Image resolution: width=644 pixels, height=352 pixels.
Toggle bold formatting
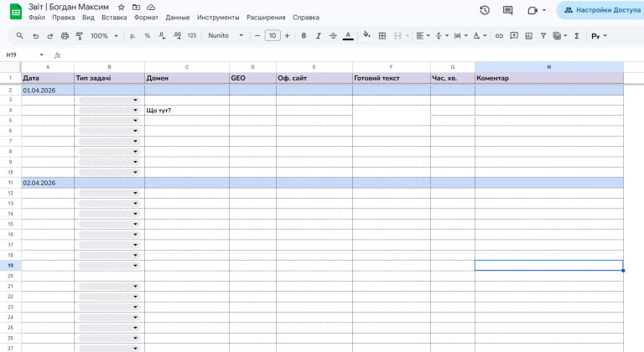click(x=304, y=36)
